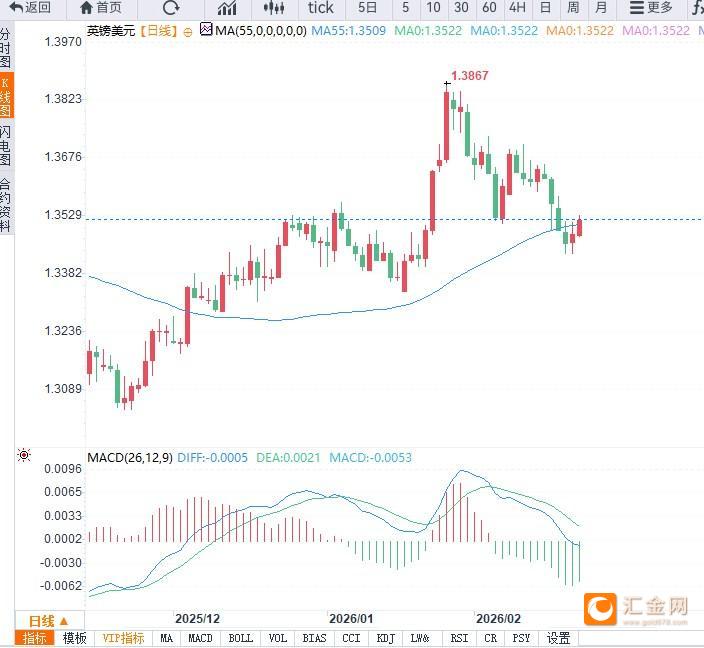704x648 pixels.
Task: Click the orange circle minus icon beside 日线
Action: (188, 32)
